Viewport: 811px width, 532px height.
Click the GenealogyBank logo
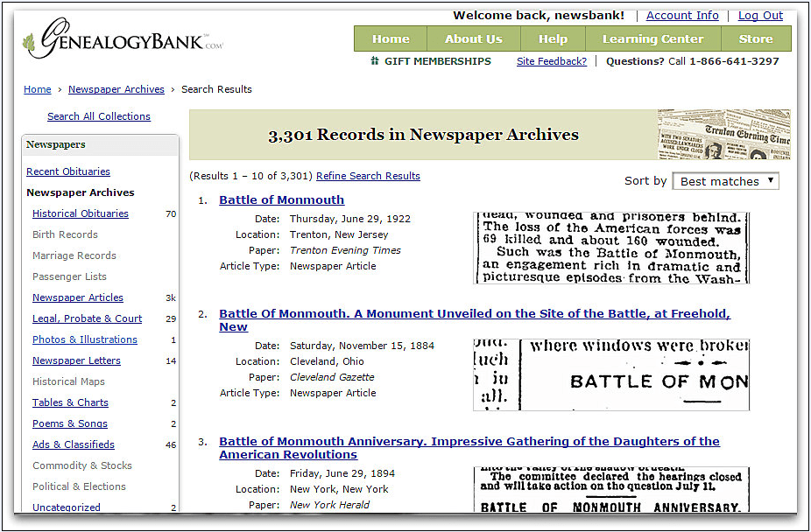pos(123,38)
